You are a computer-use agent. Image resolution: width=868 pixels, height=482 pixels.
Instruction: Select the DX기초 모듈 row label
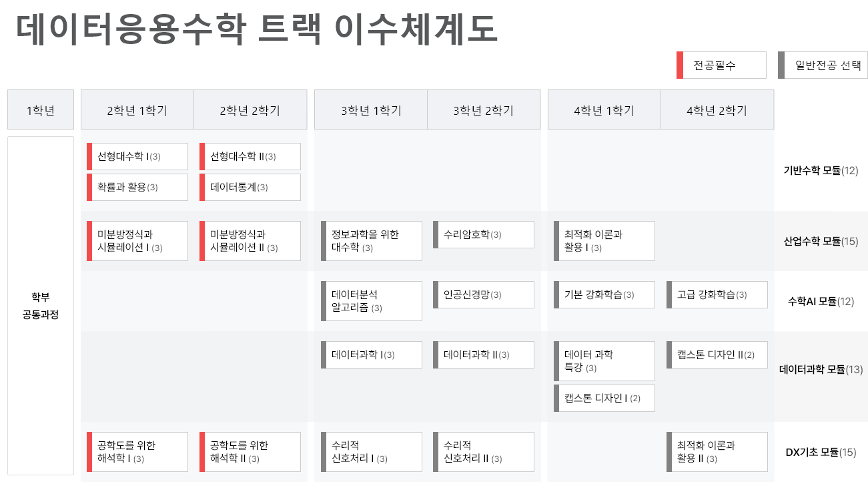tap(821, 452)
